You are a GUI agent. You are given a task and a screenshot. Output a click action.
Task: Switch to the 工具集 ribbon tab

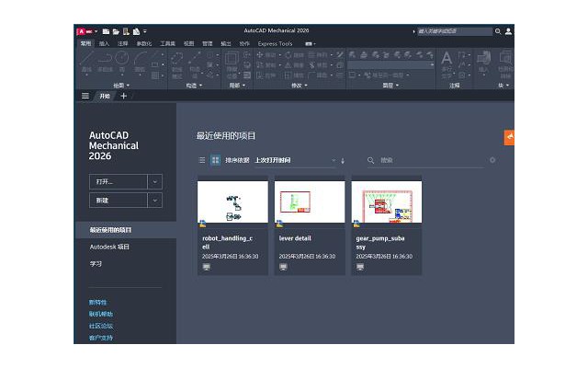coord(167,43)
